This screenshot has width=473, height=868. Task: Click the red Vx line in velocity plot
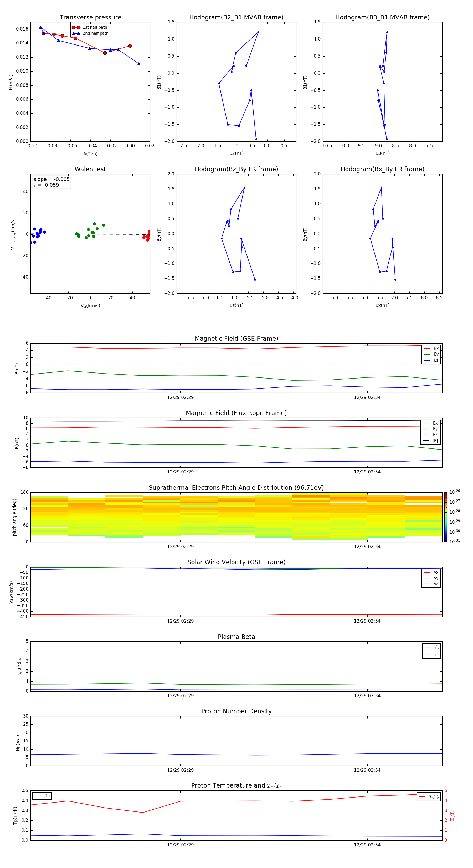tap(236, 615)
